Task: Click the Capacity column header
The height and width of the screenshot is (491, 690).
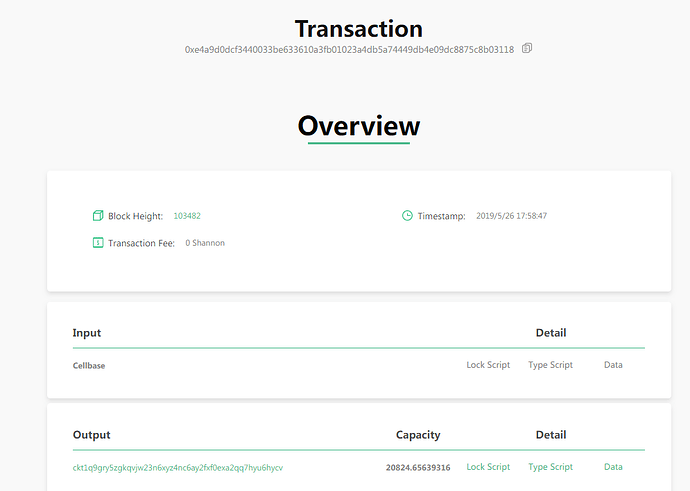Action: [418, 435]
